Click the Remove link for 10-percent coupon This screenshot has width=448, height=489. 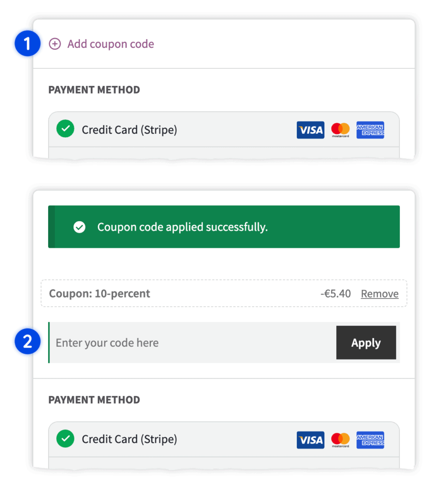[x=379, y=294]
